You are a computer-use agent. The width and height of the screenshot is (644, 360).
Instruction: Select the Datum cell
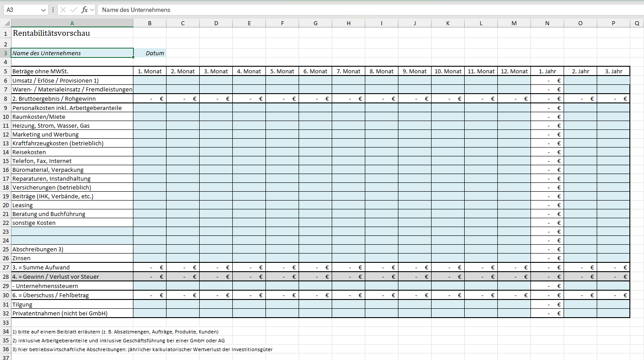150,53
